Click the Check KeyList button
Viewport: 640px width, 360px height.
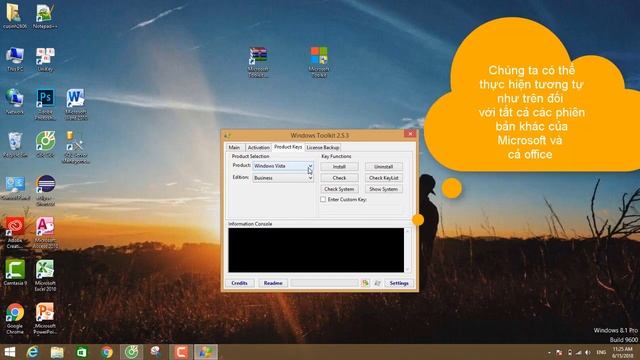383,178
